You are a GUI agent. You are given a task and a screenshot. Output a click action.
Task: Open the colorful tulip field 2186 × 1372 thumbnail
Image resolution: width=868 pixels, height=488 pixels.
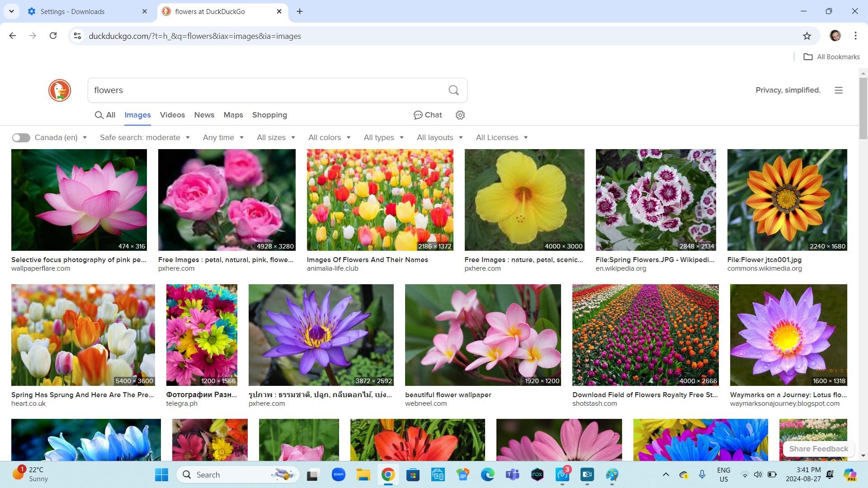pyautogui.click(x=380, y=200)
